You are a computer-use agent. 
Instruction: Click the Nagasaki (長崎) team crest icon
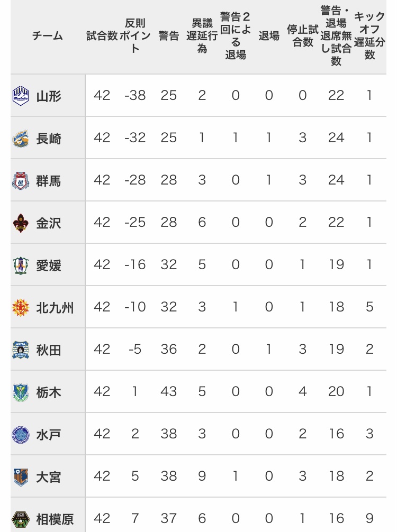[21, 138]
